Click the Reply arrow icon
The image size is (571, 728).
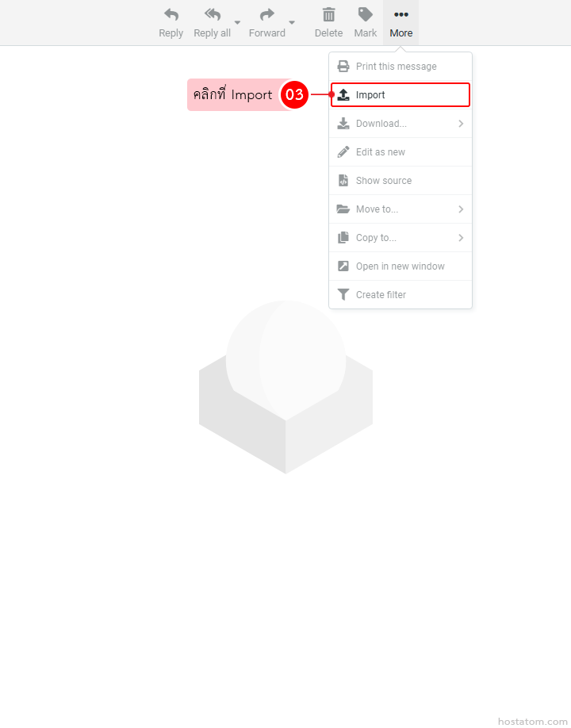pos(171,15)
